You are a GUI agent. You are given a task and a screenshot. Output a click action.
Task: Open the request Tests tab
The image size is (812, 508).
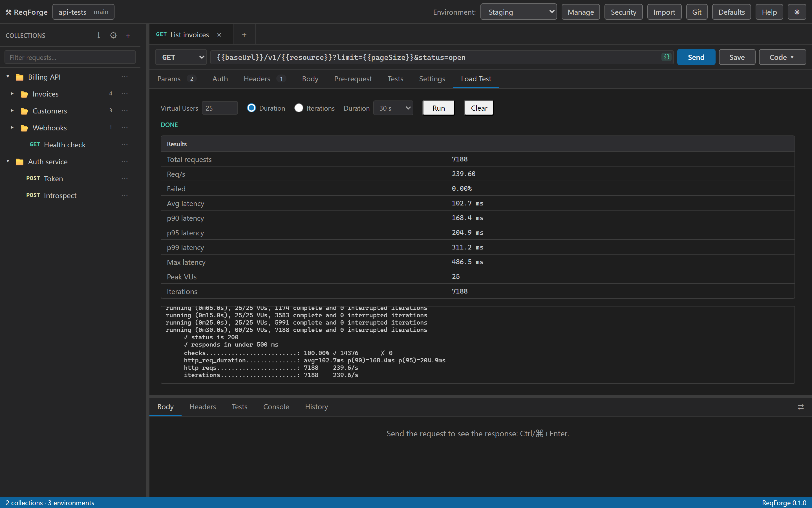pos(395,79)
